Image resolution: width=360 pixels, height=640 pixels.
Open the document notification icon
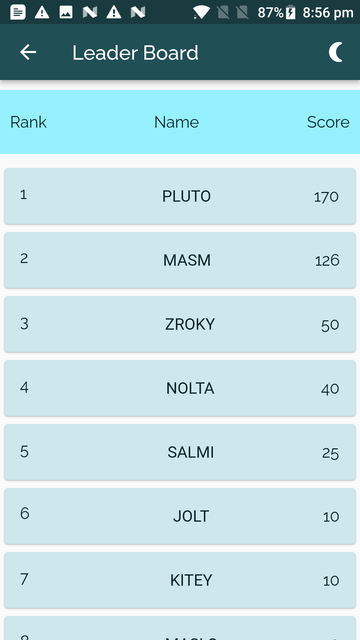pos(18,12)
